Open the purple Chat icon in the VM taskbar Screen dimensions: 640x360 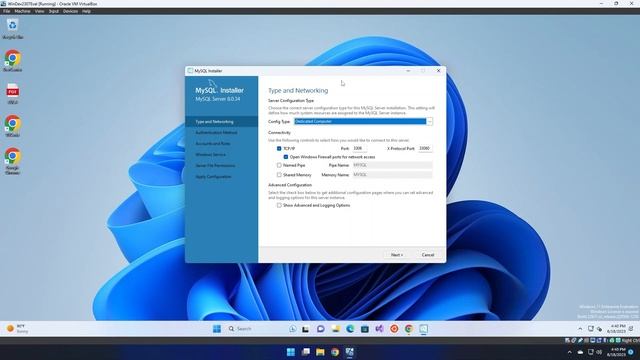point(320,329)
